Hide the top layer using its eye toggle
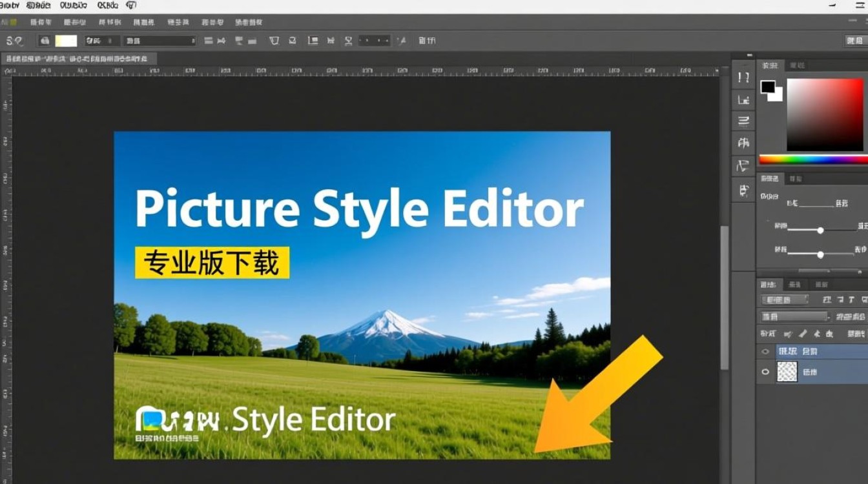Screen dimensions: 868x484 765,351
